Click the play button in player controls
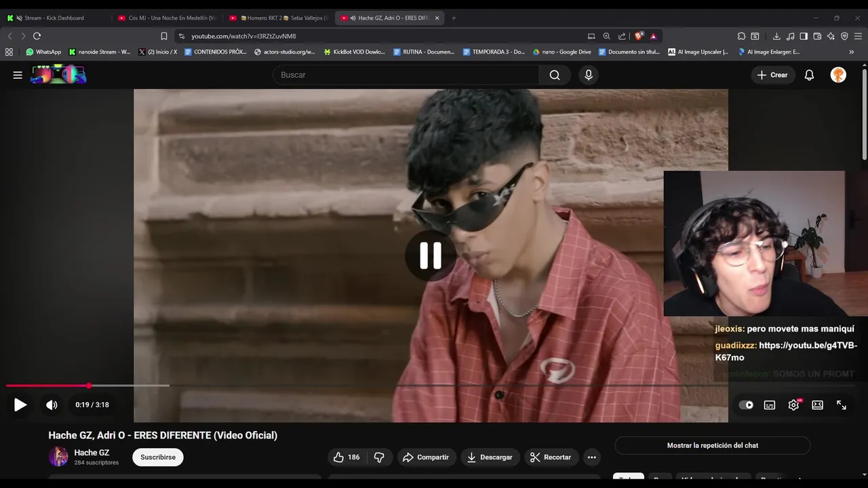 point(20,405)
